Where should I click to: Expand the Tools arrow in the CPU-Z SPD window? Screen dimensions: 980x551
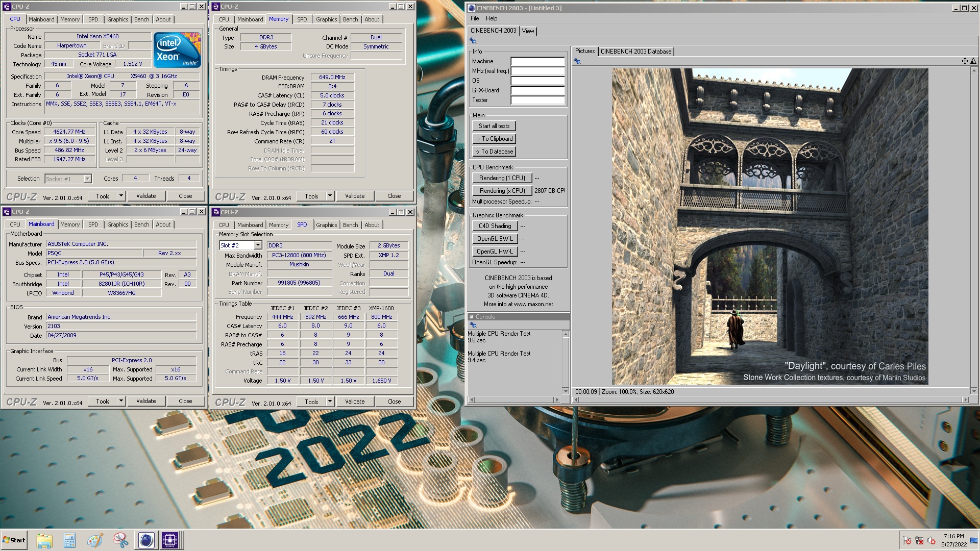tap(330, 402)
